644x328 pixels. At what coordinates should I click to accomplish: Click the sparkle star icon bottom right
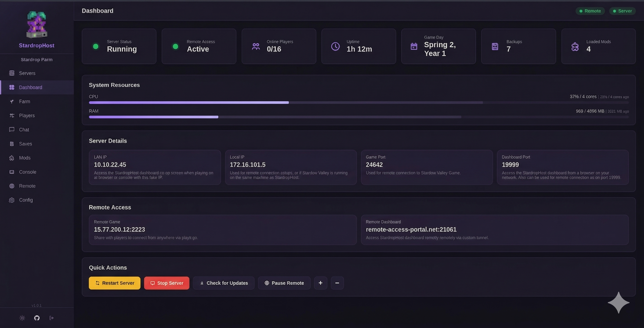(x=618, y=302)
